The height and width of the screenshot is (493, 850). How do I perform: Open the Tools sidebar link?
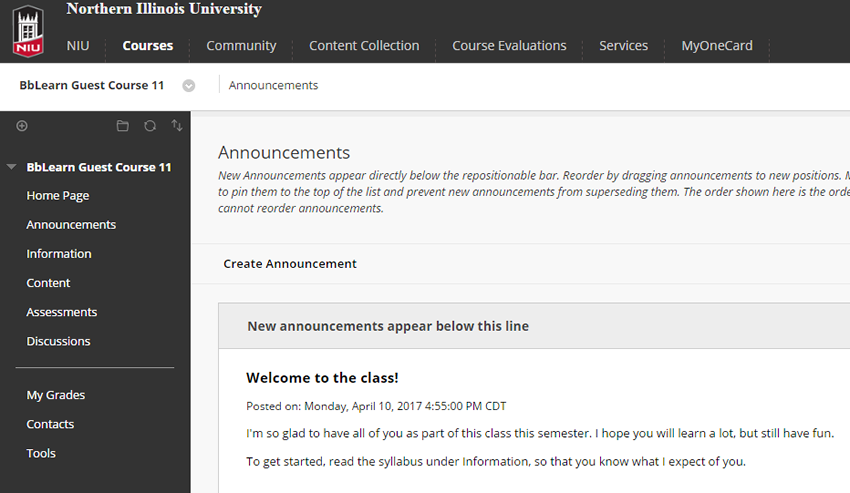coord(41,453)
